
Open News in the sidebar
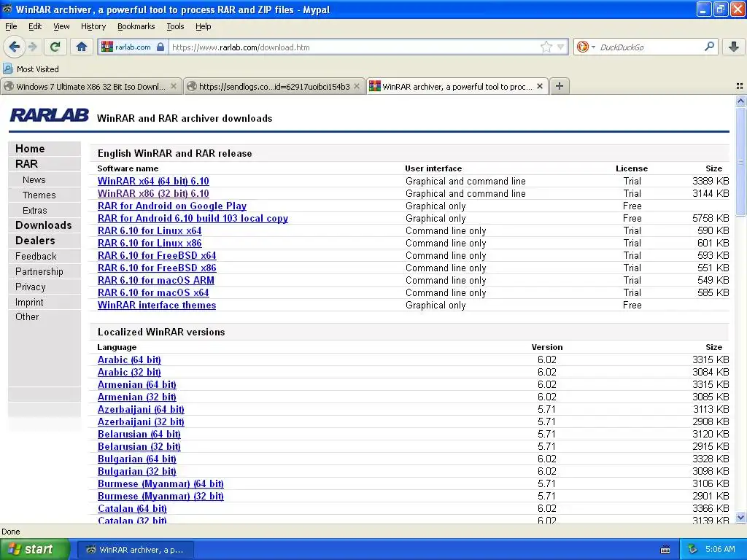tap(34, 179)
